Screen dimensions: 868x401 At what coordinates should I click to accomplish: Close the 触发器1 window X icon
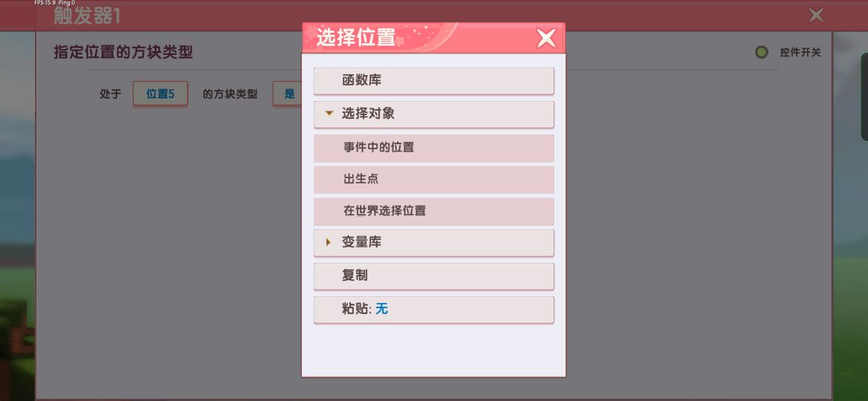click(816, 16)
